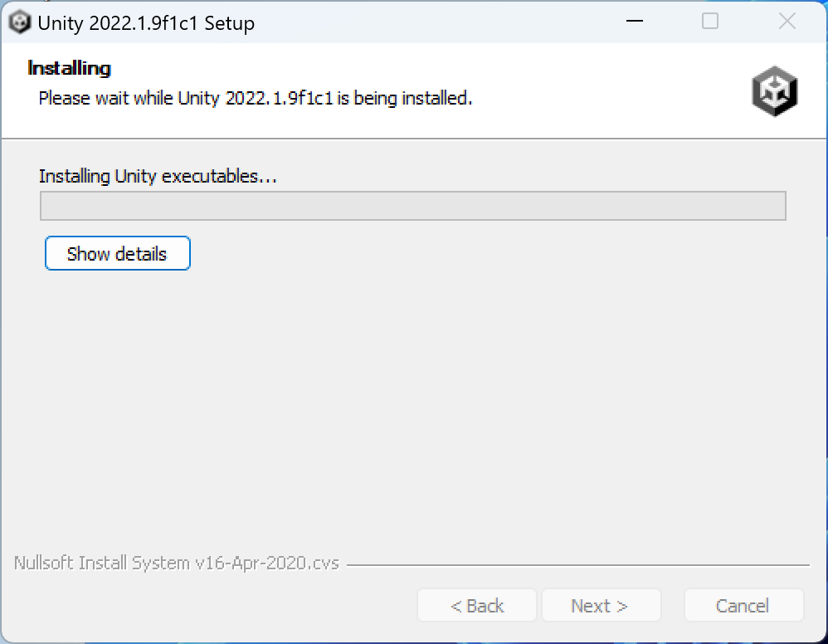Show details of the installation
This screenshot has width=828, height=644.
117,253
